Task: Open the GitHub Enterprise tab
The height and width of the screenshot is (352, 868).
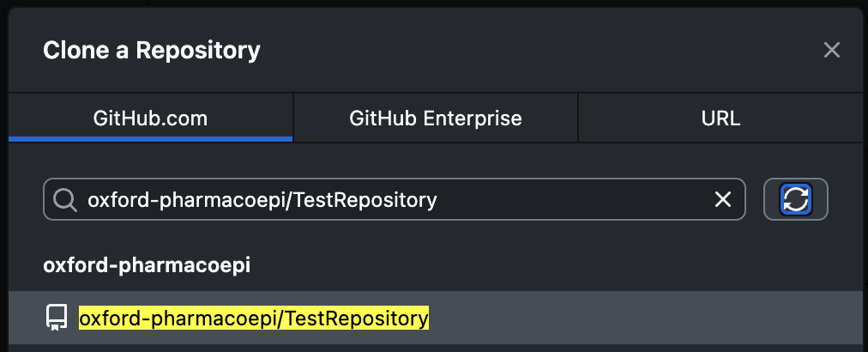Action: (435, 118)
